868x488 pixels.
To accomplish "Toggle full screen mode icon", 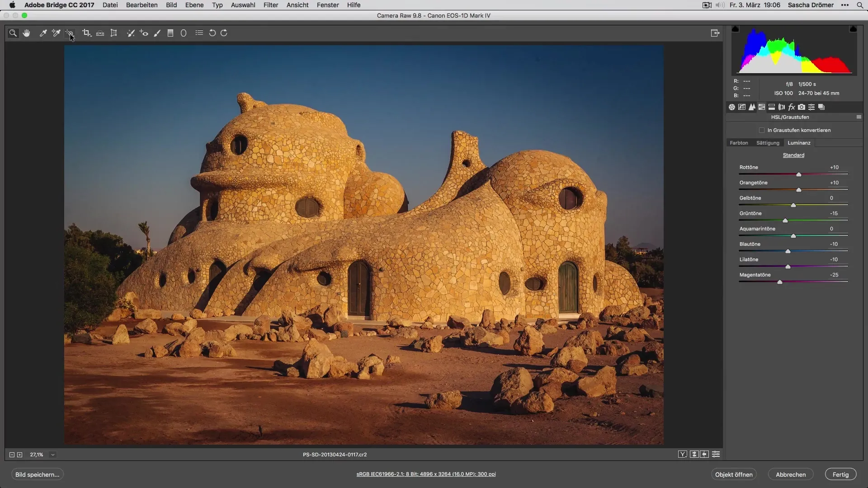I will (x=715, y=33).
